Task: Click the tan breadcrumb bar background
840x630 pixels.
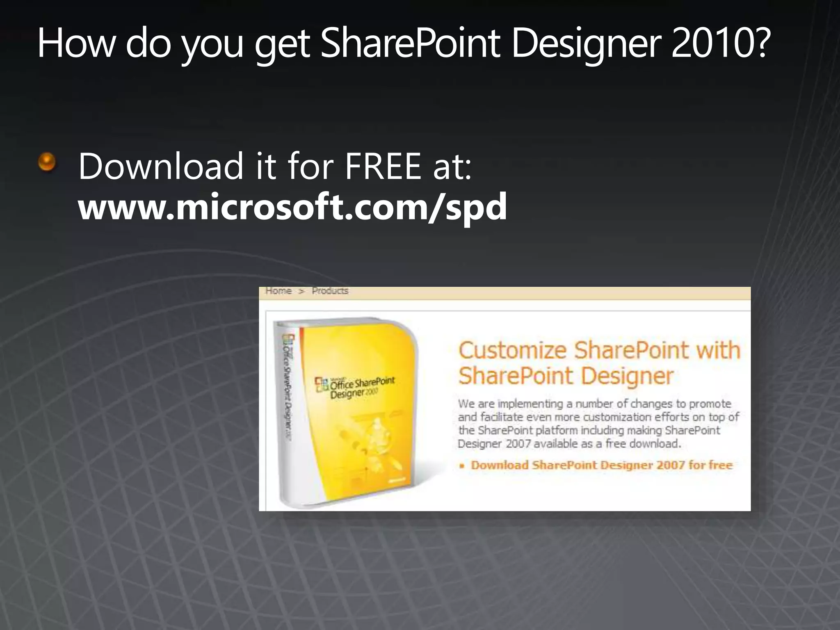Action: [x=533, y=292]
